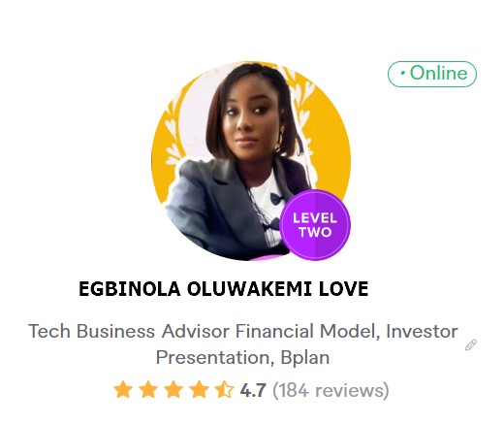
Task: Click the name Egbinola Oluwakemi Love
Action: (x=224, y=289)
